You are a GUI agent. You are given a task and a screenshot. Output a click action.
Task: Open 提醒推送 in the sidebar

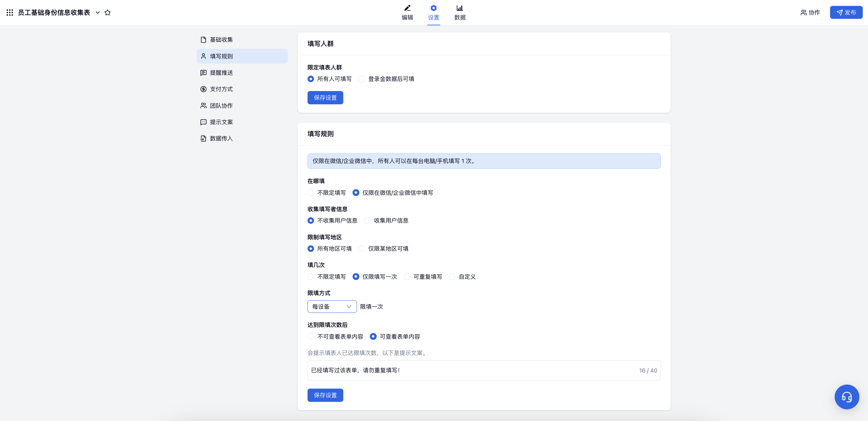point(242,73)
